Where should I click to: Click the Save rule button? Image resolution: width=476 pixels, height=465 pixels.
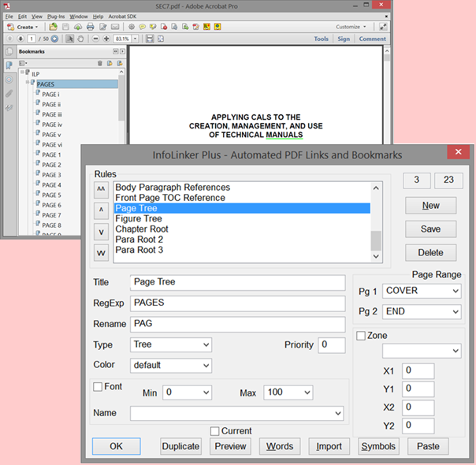click(x=430, y=229)
